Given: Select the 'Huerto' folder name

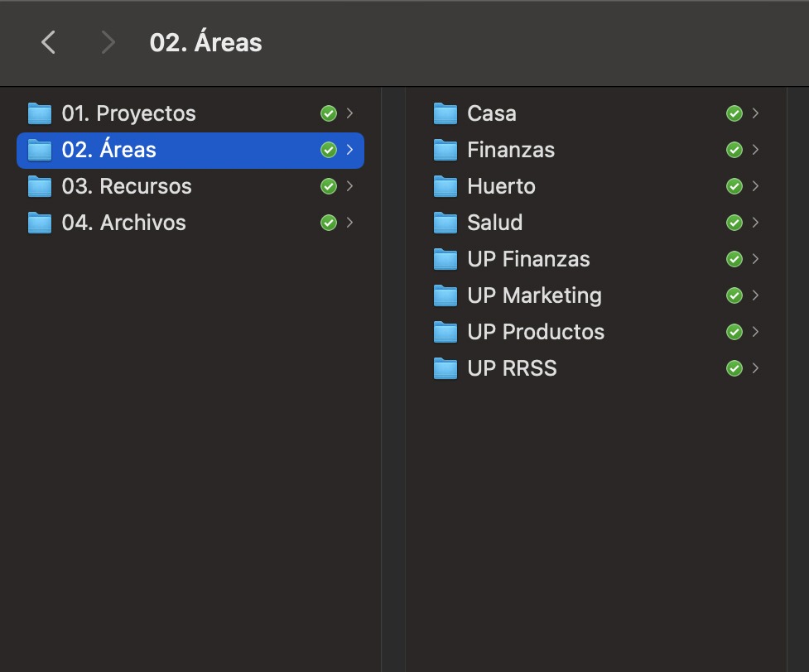Looking at the screenshot, I should (x=502, y=186).
